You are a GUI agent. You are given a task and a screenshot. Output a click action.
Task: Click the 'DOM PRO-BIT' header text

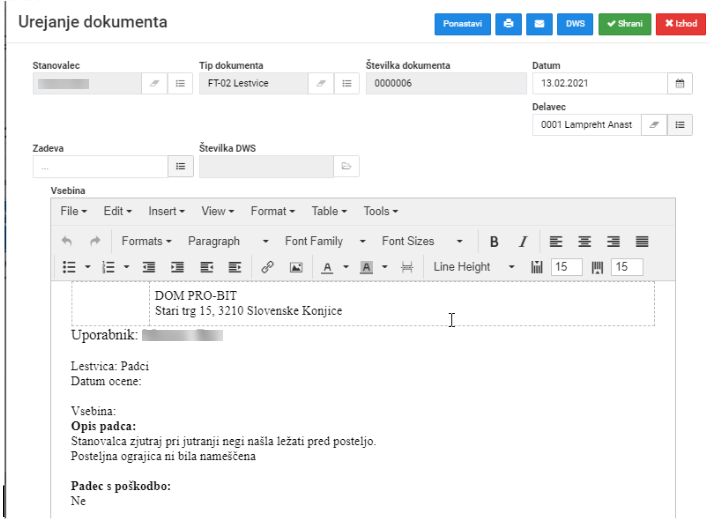196,296
